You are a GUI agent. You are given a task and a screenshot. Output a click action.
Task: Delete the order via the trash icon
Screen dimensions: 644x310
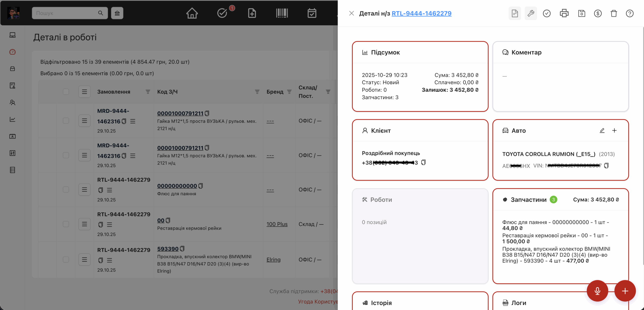pyautogui.click(x=614, y=13)
